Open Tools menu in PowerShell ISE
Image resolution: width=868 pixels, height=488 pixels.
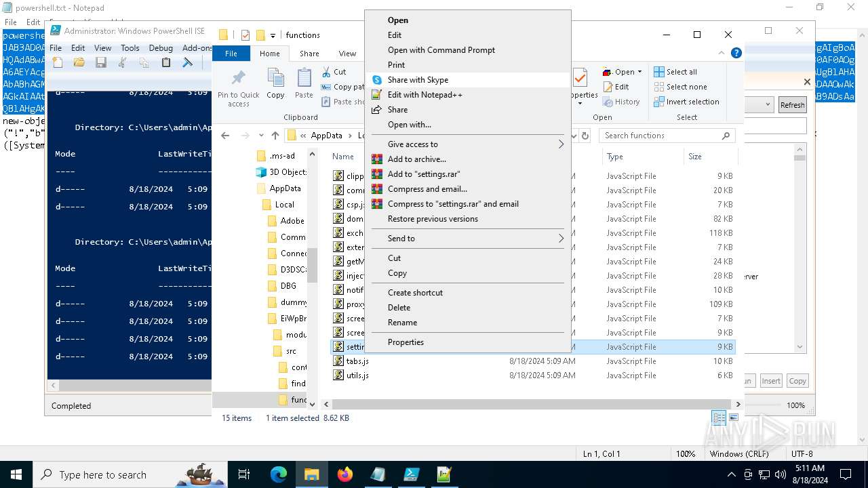click(x=130, y=48)
